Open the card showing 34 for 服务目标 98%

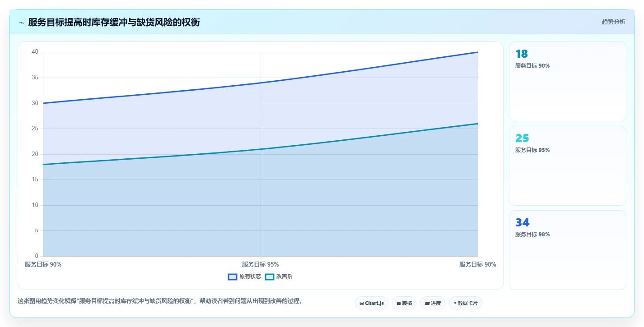567,250
